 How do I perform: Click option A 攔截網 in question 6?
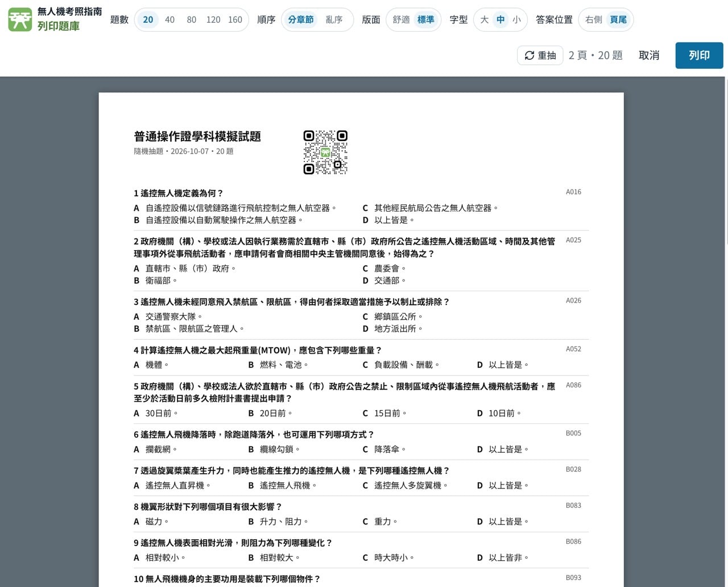(x=155, y=449)
